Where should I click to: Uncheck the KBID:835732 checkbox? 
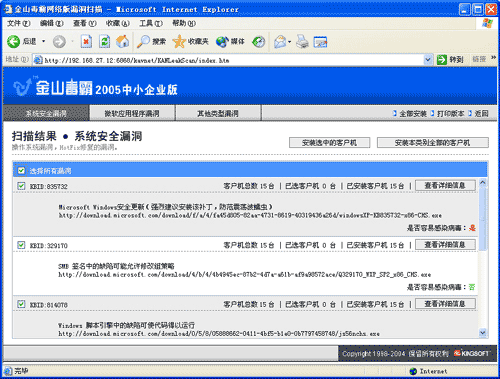coord(21,186)
